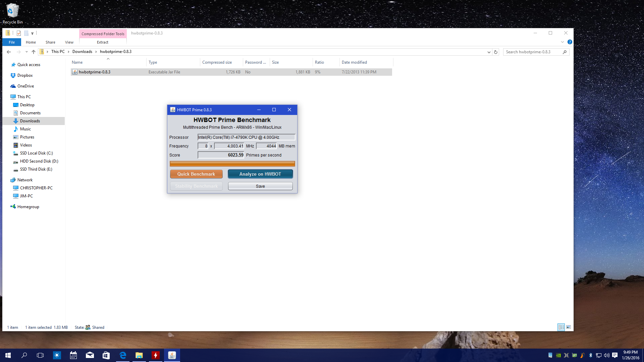644x362 pixels.
Task: Click Quick Benchmark in HWBOT Prime
Action: (x=196, y=174)
